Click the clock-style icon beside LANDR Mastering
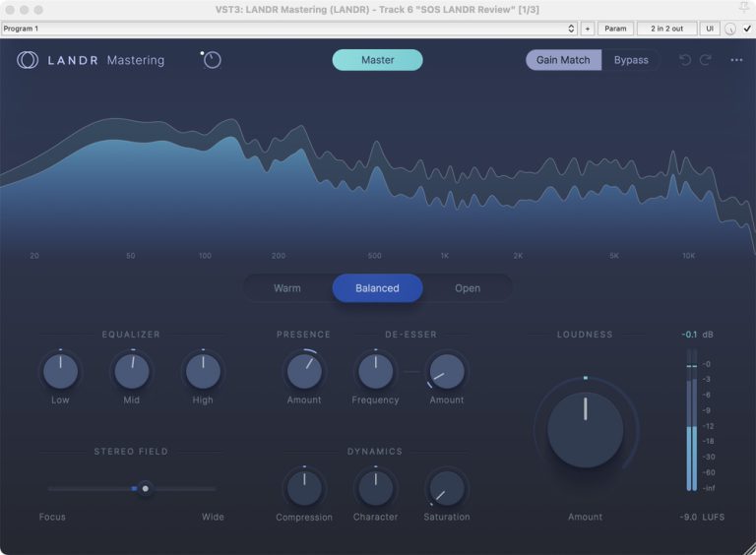The height and width of the screenshot is (555, 756). click(212, 60)
